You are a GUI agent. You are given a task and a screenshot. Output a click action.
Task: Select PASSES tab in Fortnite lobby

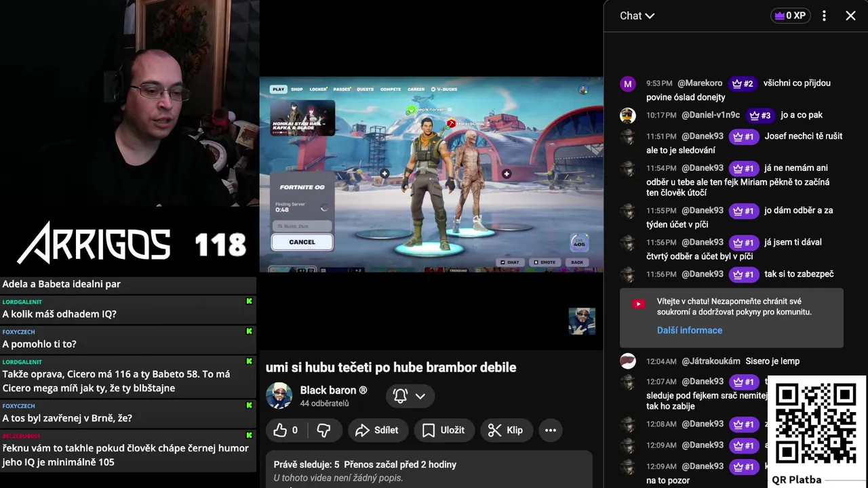click(x=342, y=89)
